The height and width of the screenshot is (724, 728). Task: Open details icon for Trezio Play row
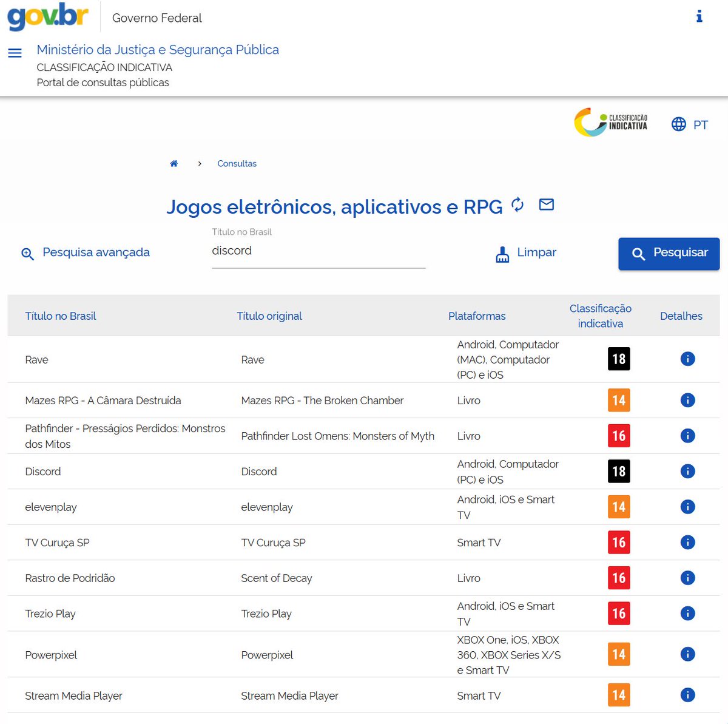coord(687,614)
